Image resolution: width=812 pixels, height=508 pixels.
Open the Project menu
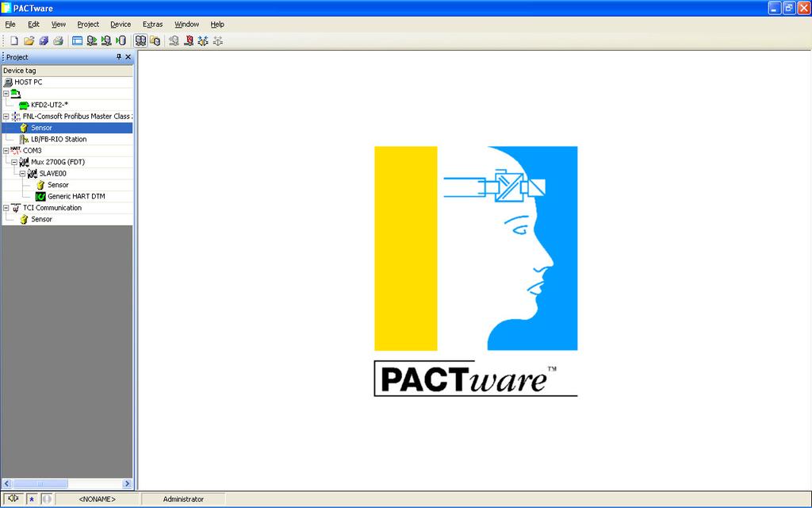88,24
